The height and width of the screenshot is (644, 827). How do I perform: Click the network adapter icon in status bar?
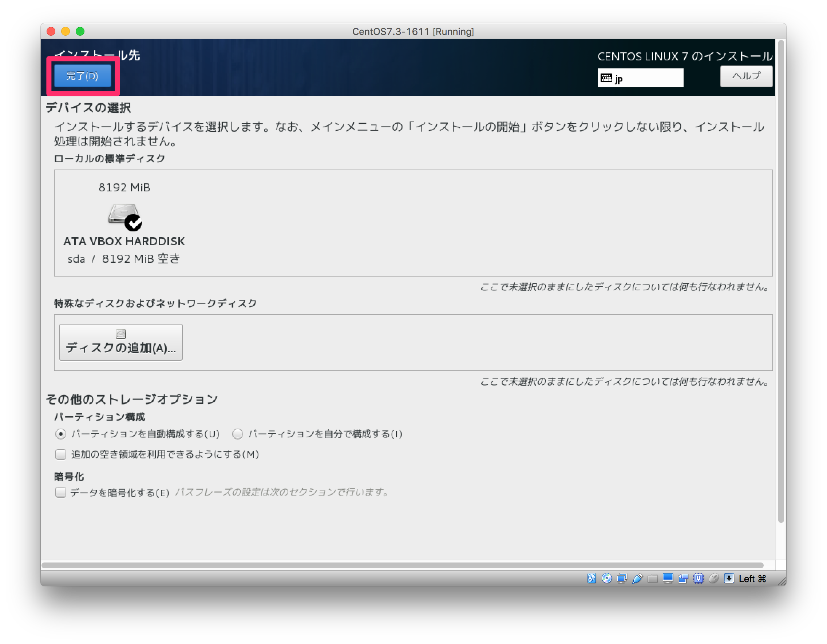click(x=621, y=578)
